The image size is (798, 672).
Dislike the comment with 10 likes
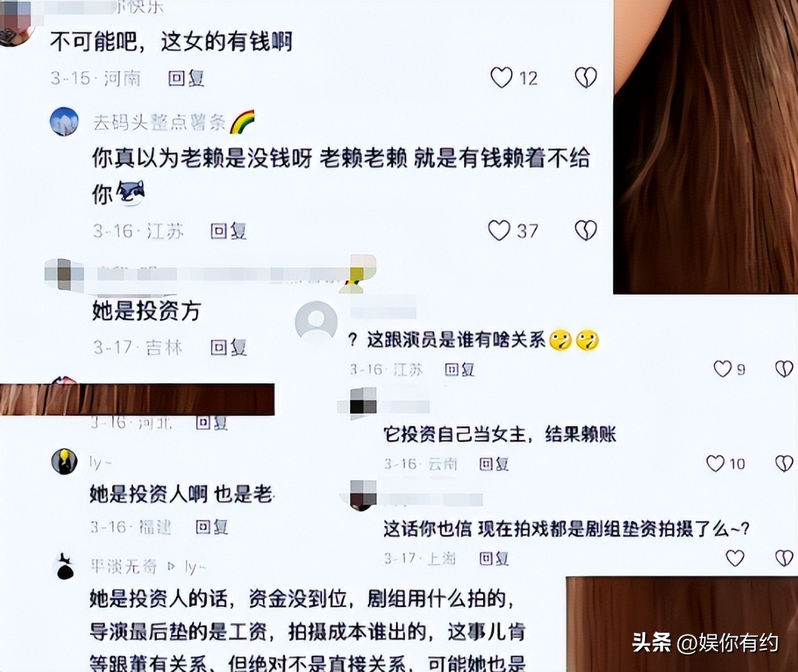click(784, 464)
